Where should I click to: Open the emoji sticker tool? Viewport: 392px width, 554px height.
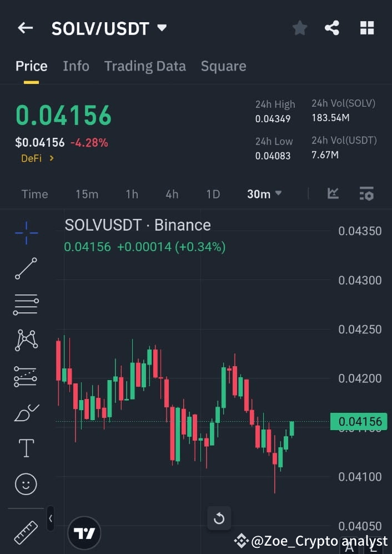(x=26, y=483)
